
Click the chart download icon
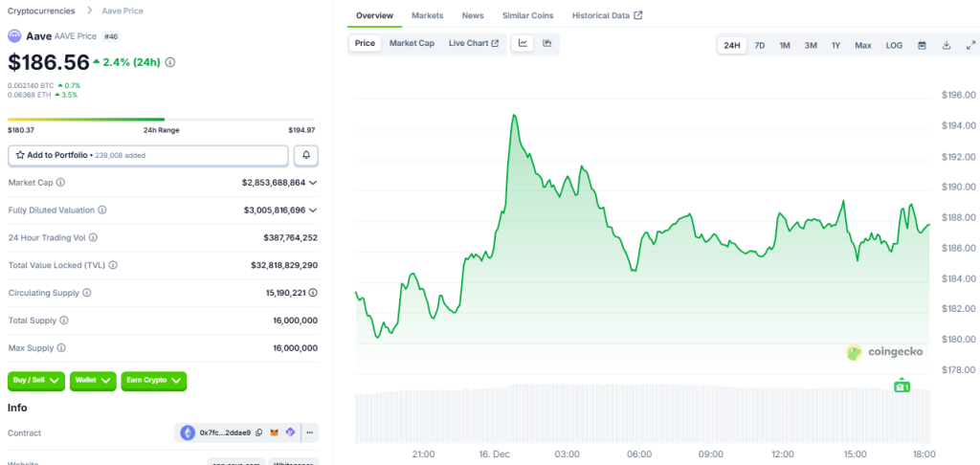coord(947,45)
